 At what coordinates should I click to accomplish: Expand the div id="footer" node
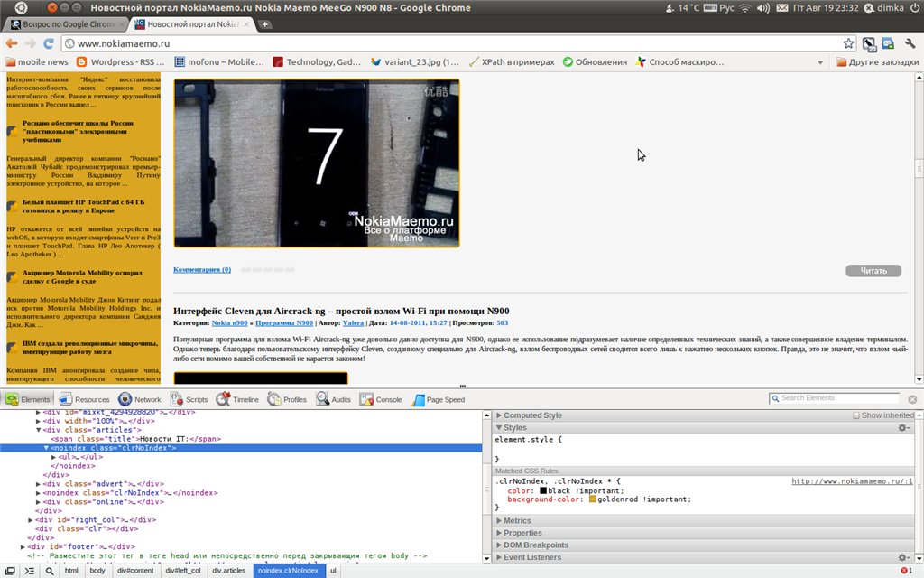click(x=23, y=547)
